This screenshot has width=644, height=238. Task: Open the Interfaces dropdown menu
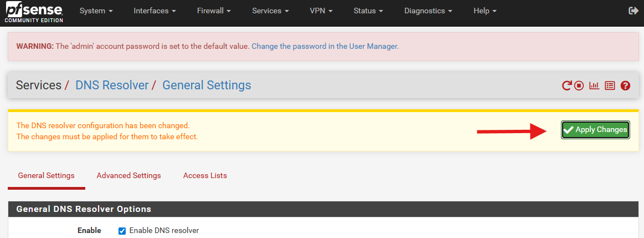click(x=154, y=11)
